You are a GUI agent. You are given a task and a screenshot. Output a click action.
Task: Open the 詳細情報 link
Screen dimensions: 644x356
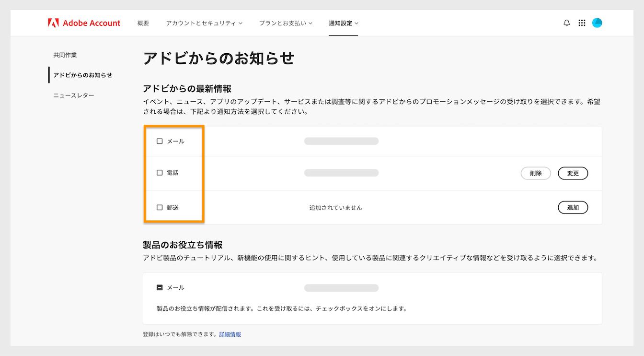[229, 334]
